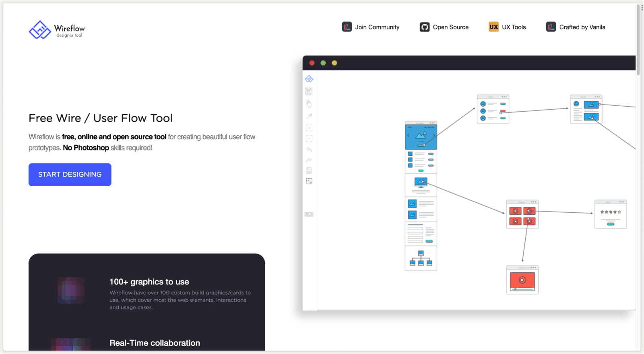This screenshot has height=354, width=644.
Task: Open the UX Tools nav link
Action: pos(514,27)
